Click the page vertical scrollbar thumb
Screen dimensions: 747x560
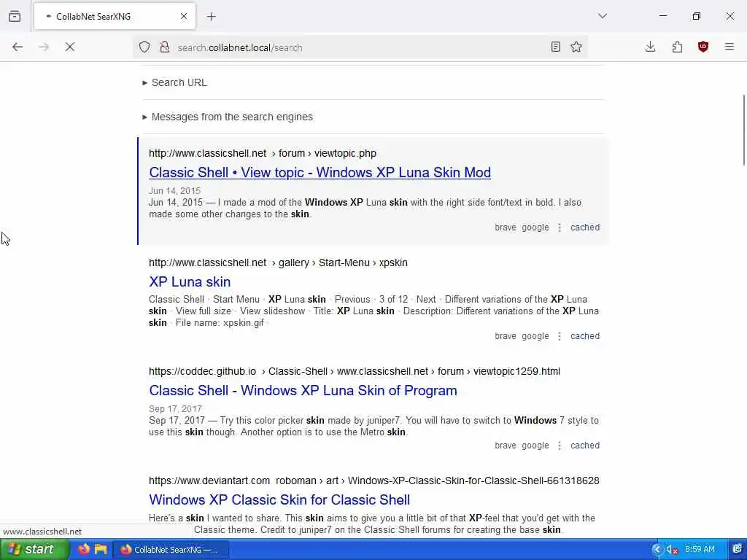click(743, 130)
